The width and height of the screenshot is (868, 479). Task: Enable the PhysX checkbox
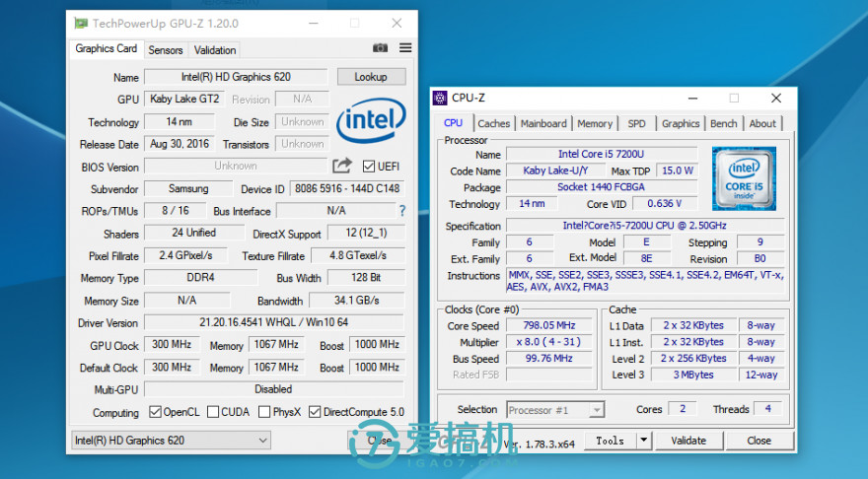click(264, 412)
